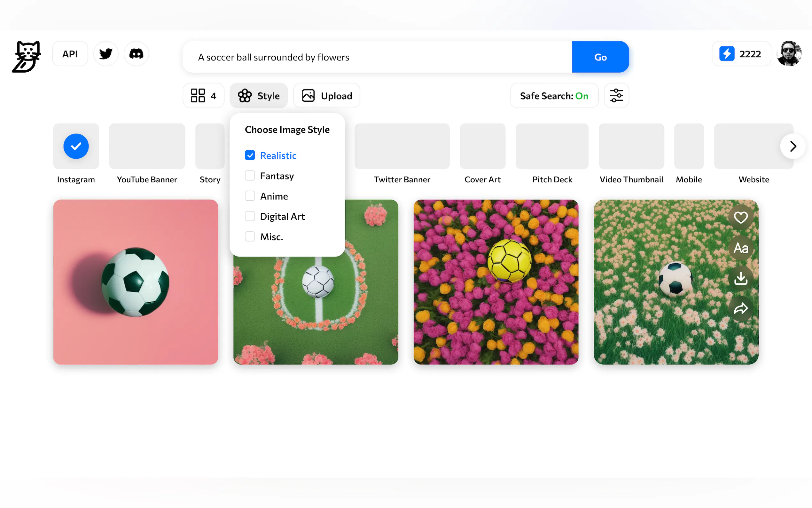Open the advanced settings sliders icon
Screen dimensions: 812x508
click(616, 96)
